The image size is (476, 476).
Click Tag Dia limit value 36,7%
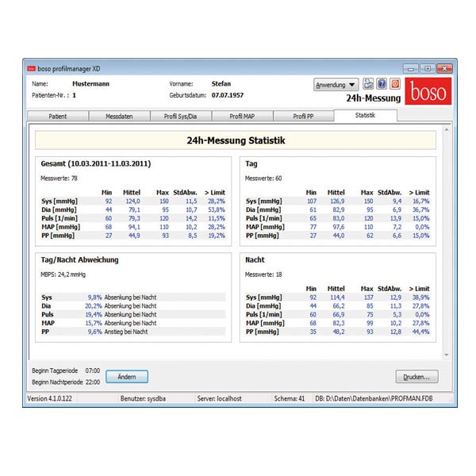click(420, 209)
